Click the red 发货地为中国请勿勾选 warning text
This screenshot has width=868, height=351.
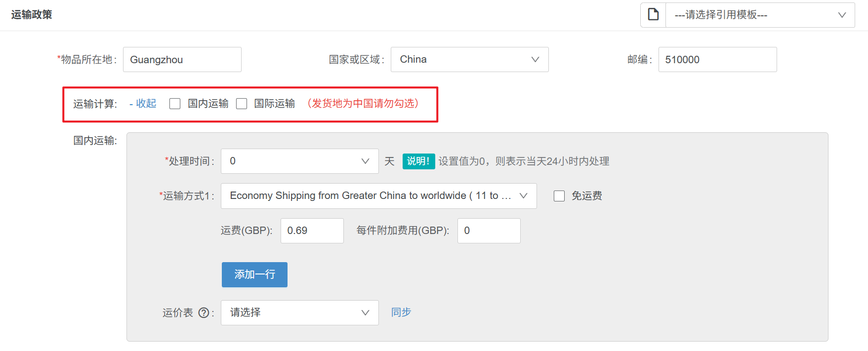click(363, 104)
